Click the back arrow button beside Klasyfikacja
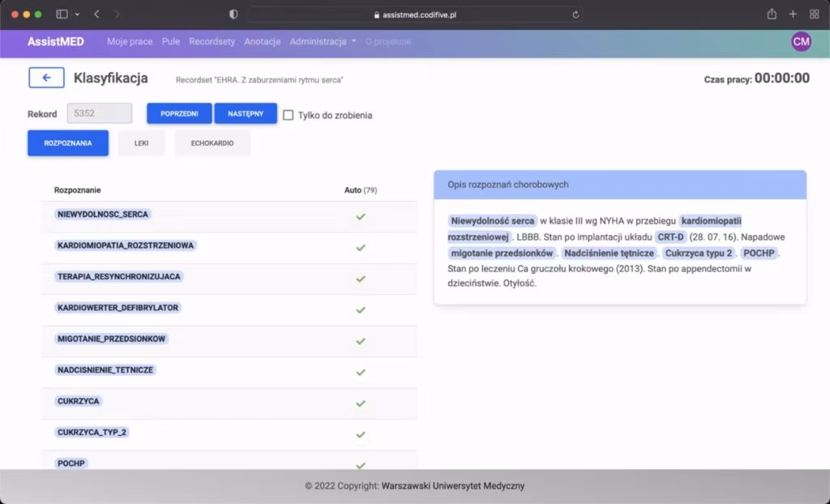 click(x=46, y=78)
